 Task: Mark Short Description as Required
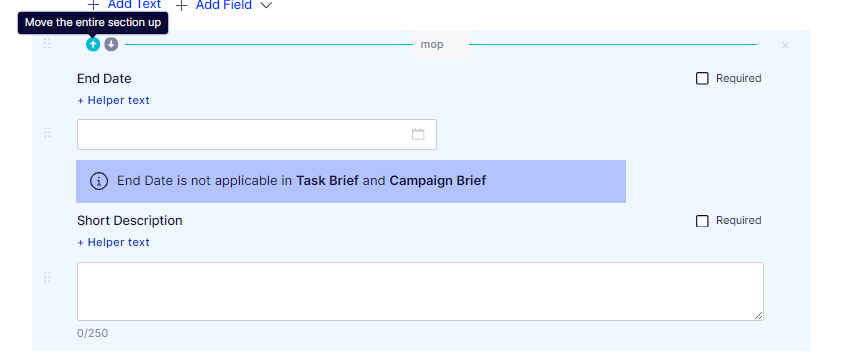pyautogui.click(x=702, y=221)
